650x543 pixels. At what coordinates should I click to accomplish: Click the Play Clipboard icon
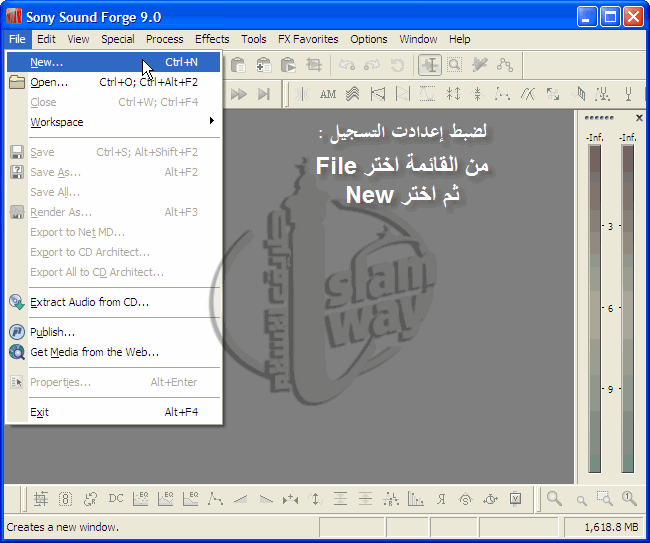click(x=289, y=65)
